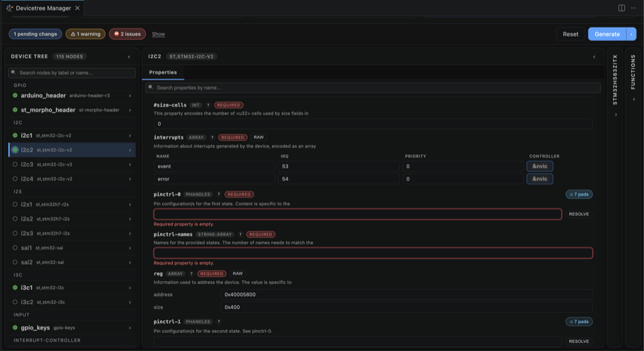The image size is (644, 351).
Task: Collapse the Device Tree panel arrow
Action: click(129, 57)
